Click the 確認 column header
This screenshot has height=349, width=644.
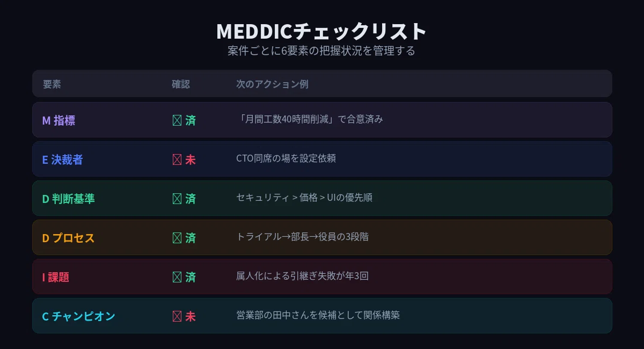click(x=181, y=84)
